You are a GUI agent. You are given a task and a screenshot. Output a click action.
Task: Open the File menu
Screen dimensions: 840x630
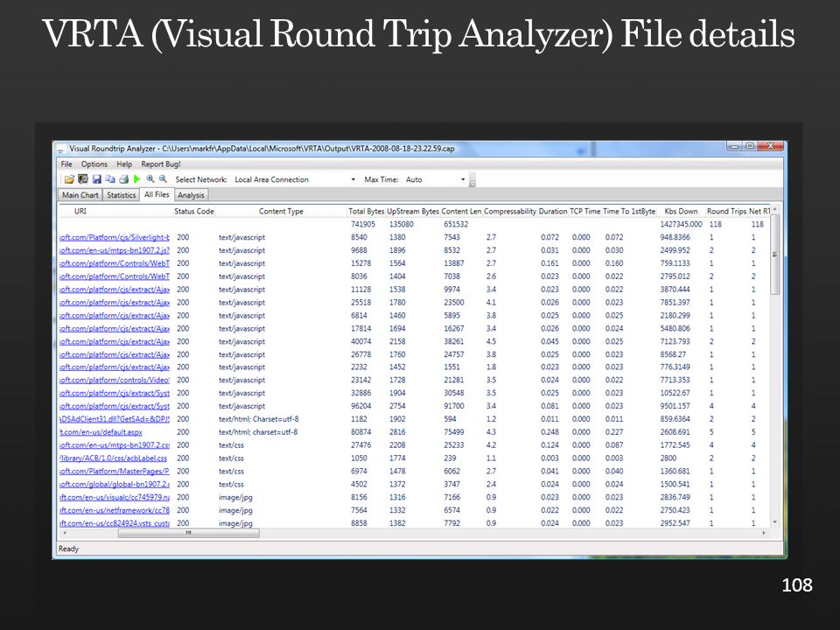coord(66,164)
